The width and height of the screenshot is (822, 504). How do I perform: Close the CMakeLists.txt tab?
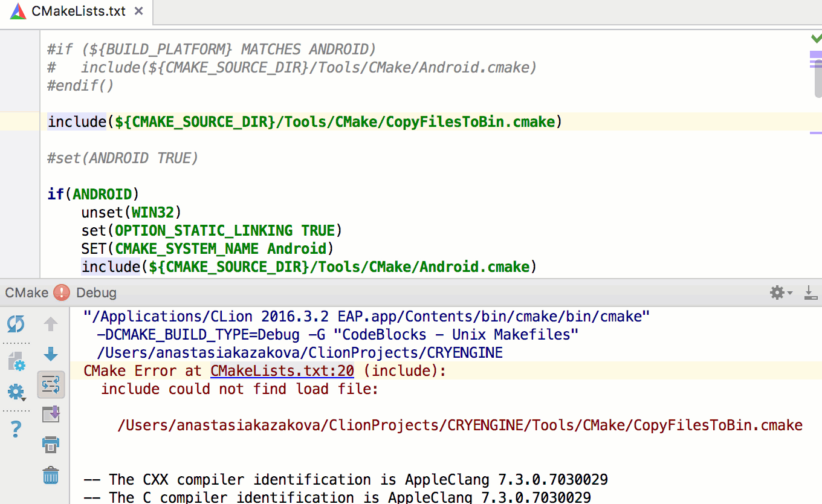(140, 11)
